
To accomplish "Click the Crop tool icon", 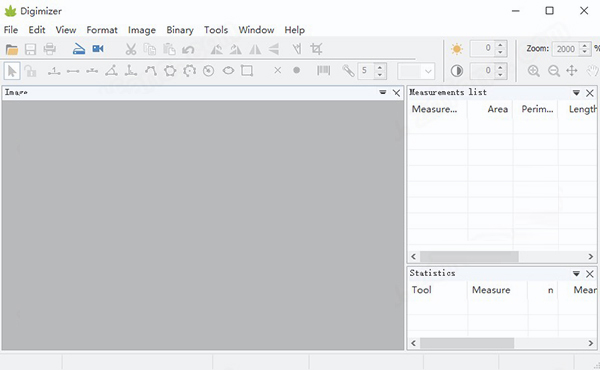I will (316, 49).
